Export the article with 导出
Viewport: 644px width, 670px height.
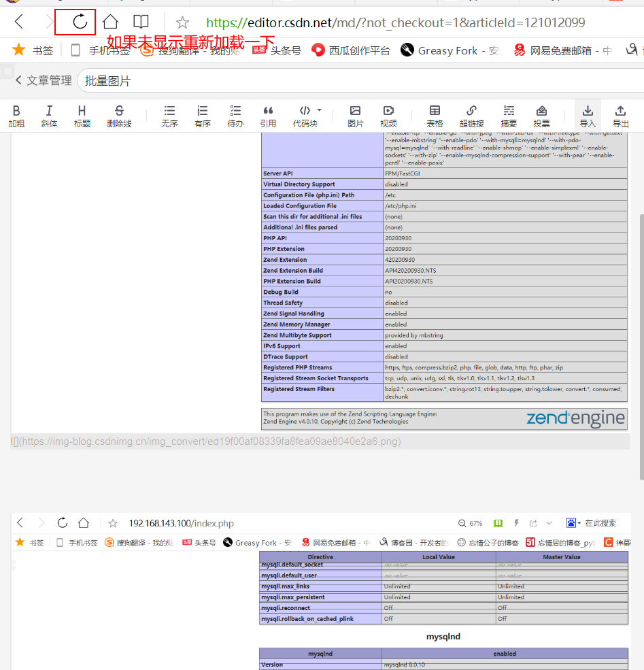tap(620, 116)
